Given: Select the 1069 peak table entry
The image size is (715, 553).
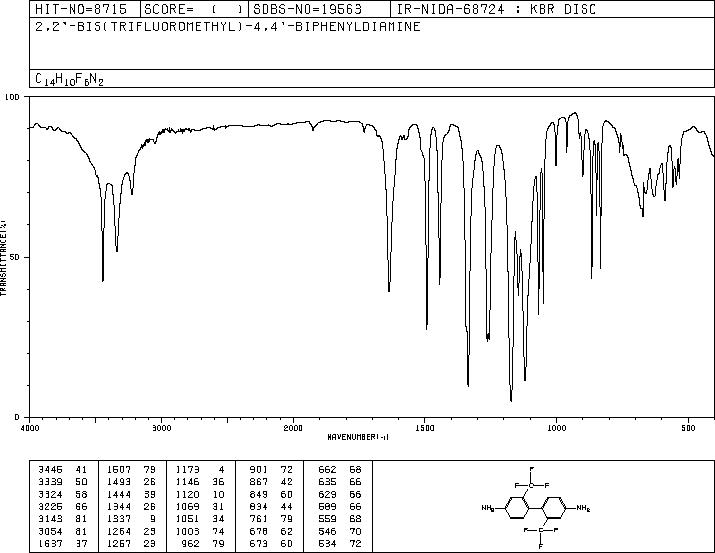Looking at the screenshot, I should (200, 506).
